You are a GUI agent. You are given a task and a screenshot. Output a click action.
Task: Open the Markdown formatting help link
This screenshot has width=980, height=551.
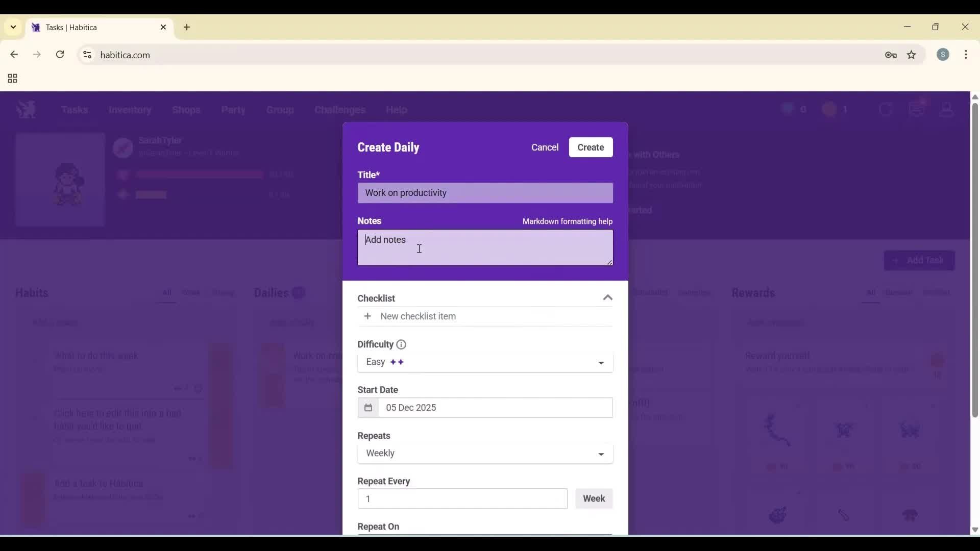pos(568,221)
